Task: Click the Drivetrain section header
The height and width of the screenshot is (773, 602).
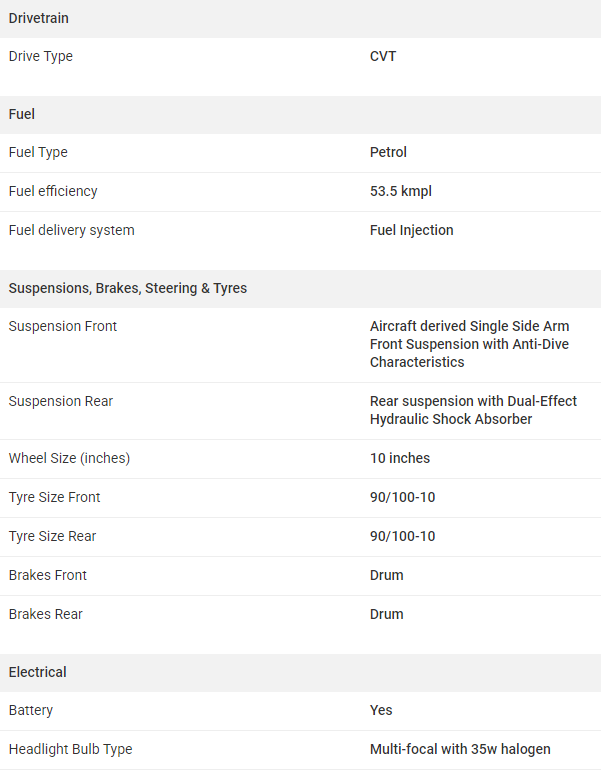Action: click(38, 18)
